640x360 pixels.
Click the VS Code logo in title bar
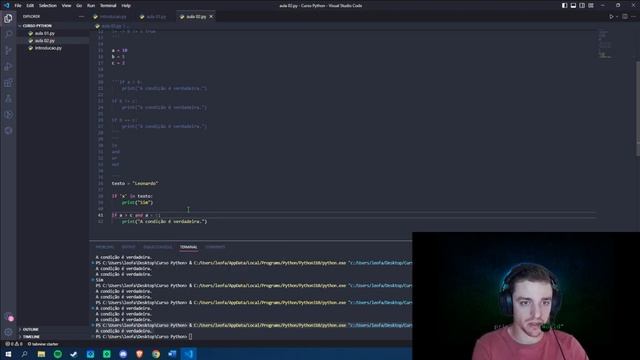point(6,5)
